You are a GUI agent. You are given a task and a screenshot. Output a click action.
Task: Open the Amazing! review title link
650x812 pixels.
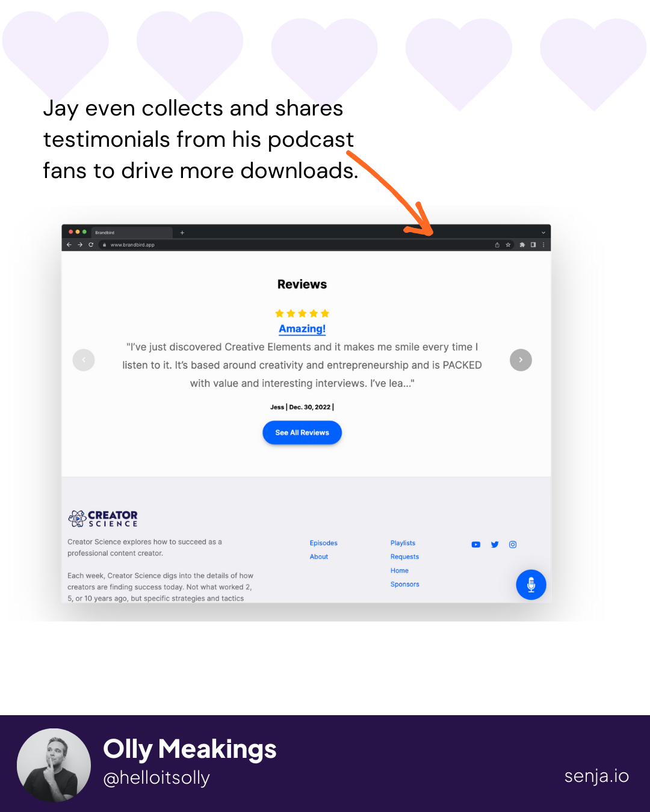pos(302,329)
